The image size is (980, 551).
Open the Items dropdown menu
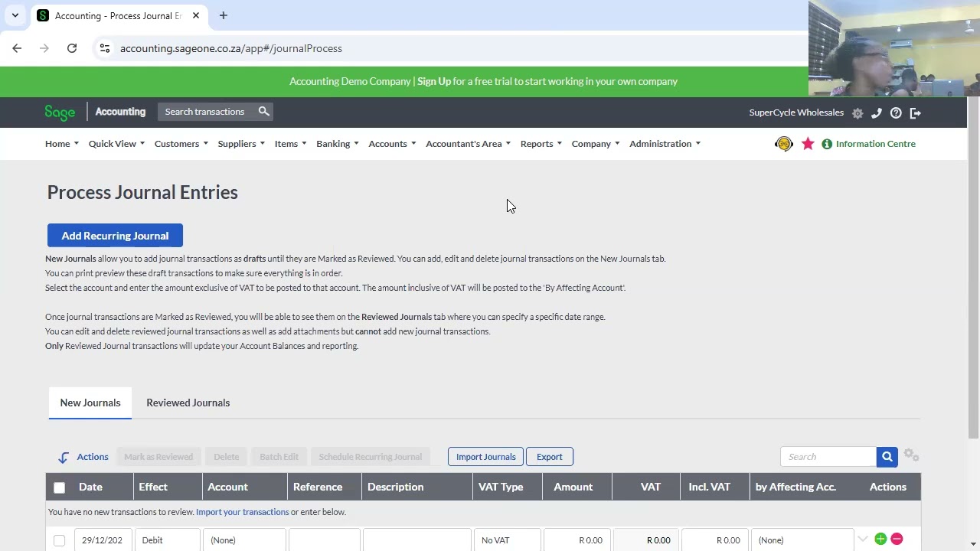click(291, 144)
